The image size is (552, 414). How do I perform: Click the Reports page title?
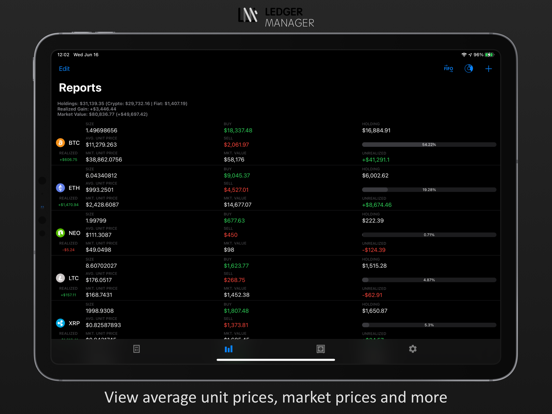click(x=80, y=88)
